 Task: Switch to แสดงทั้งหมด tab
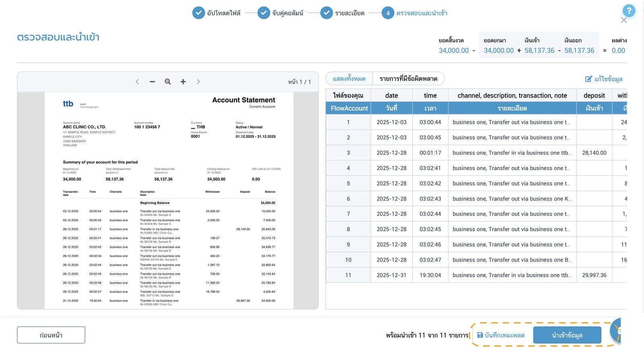[349, 78]
